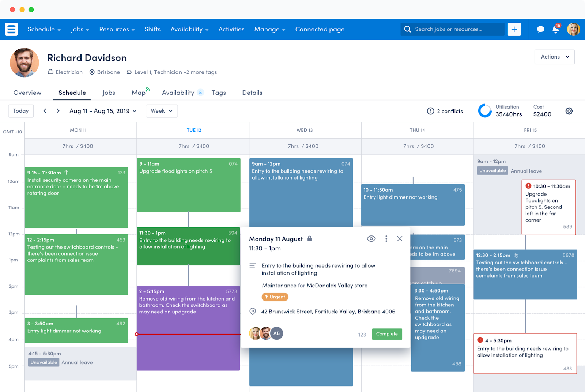Go to previous week arrow
585x392 pixels.
coord(45,111)
